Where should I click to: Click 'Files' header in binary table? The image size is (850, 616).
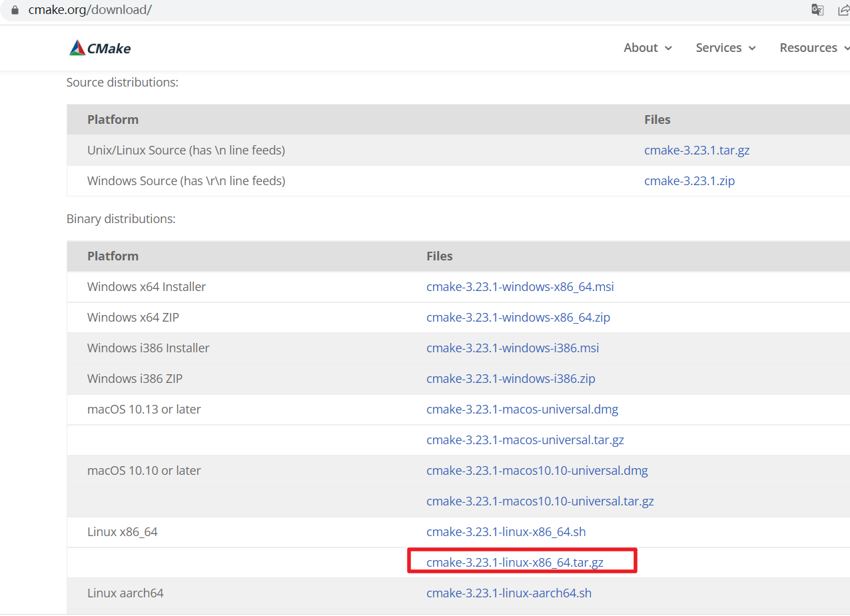(x=440, y=256)
